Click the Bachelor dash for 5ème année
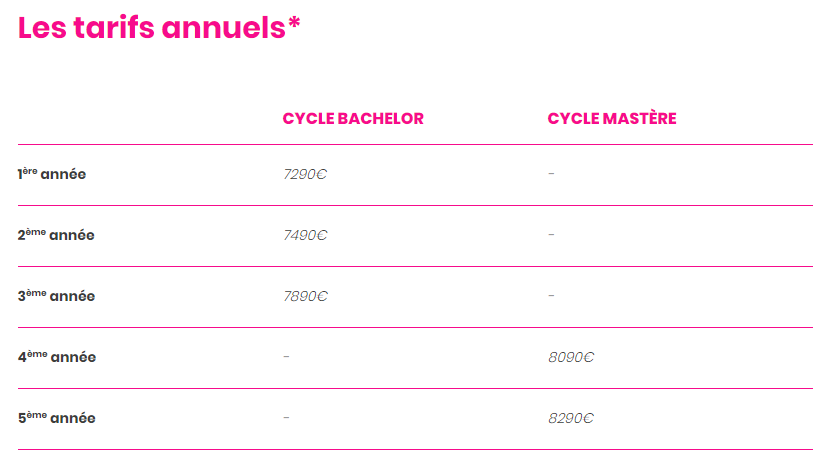This screenshot has width=825, height=464. pyautogui.click(x=286, y=418)
